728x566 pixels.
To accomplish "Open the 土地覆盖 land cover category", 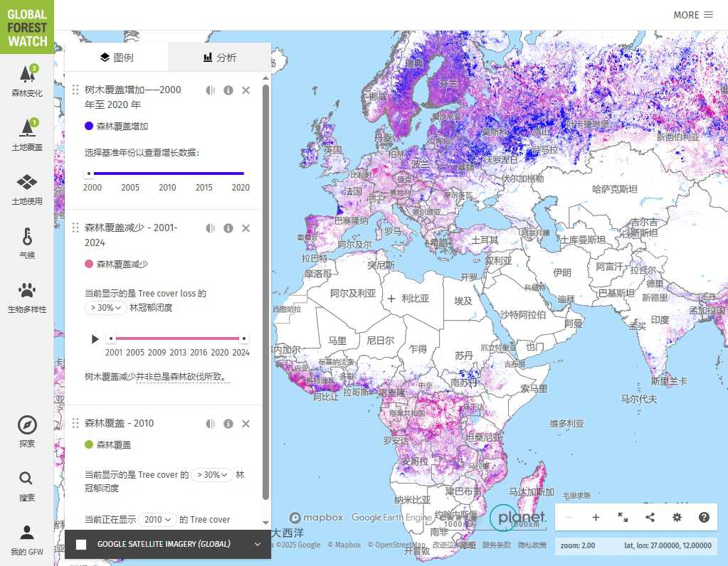I will coord(27,134).
